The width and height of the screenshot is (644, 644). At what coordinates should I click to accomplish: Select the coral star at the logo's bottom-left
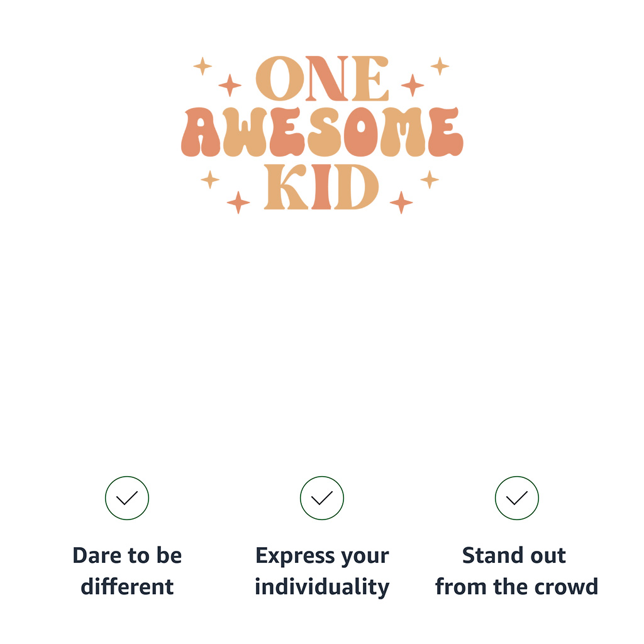tap(238, 203)
